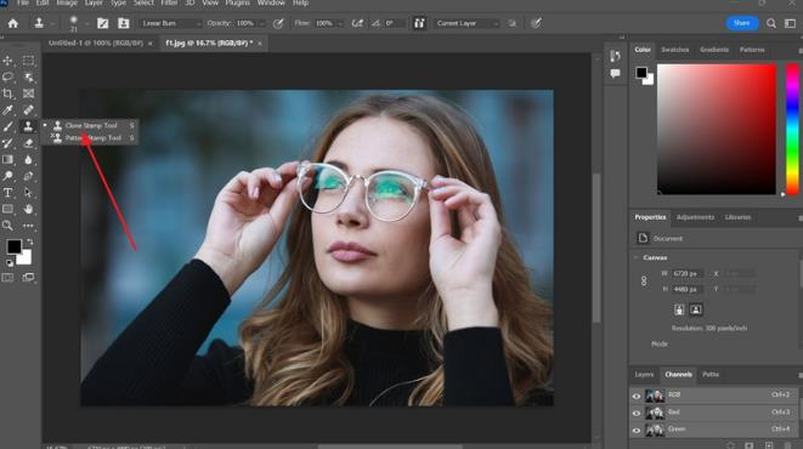
Task: Select the Object Selection tool
Action: (29, 77)
